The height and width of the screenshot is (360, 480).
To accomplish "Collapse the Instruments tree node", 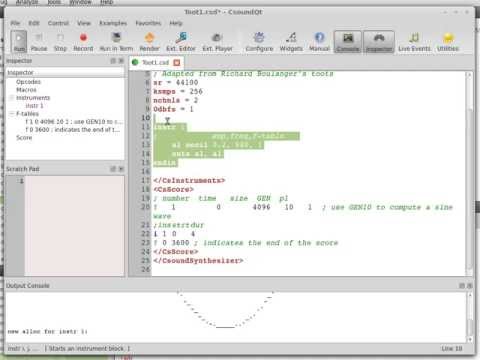I will point(11,98).
